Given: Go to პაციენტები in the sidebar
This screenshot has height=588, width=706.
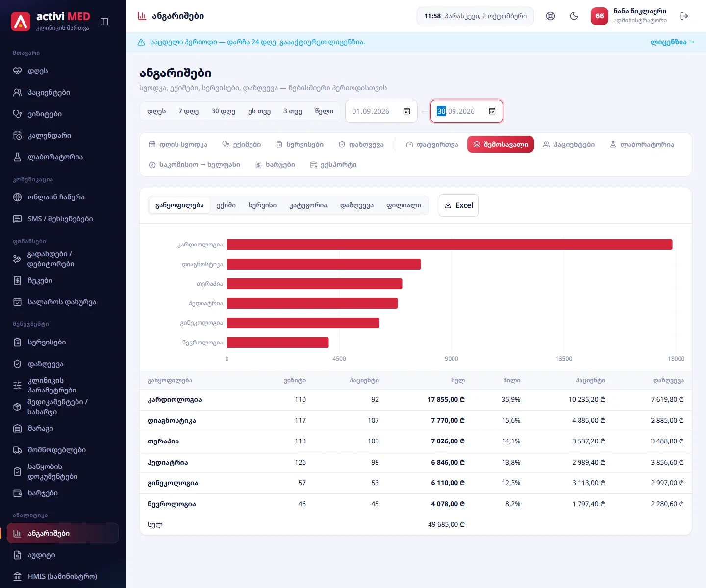Looking at the screenshot, I should (x=63, y=93).
